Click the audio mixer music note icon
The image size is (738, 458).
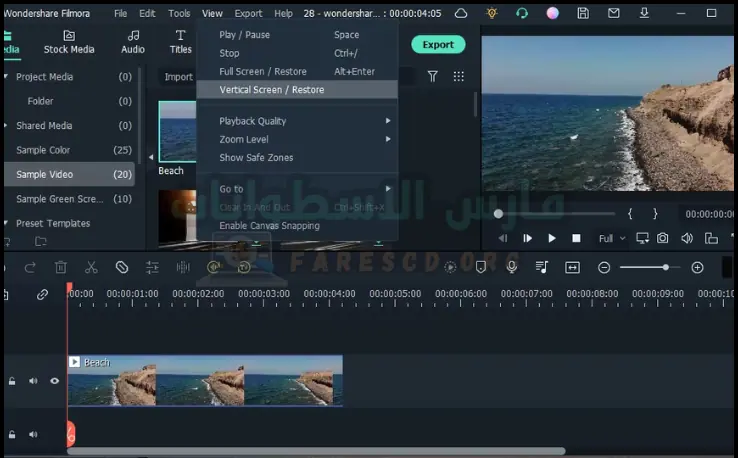[541, 267]
